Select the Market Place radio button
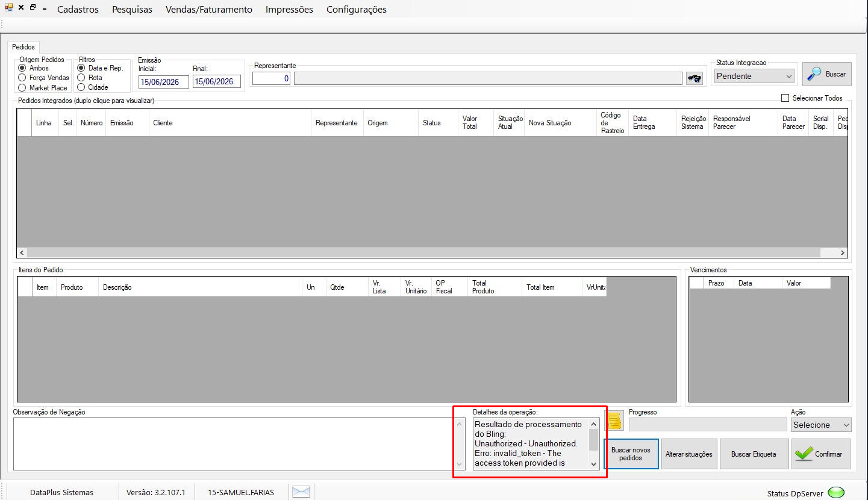This screenshot has height=500, width=868. (x=22, y=87)
